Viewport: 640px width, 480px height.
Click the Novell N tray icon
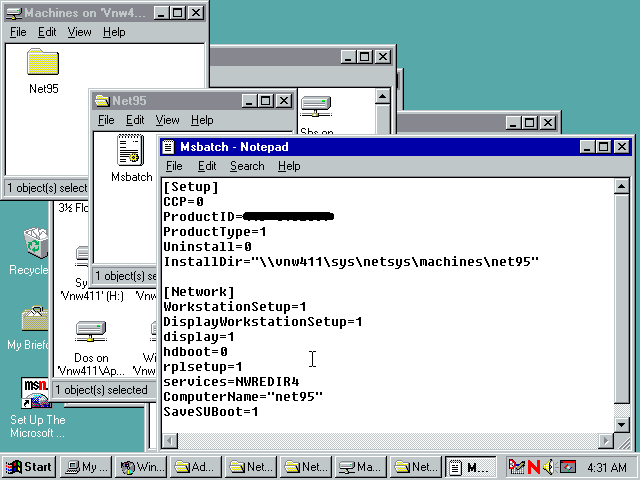(x=534, y=467)
